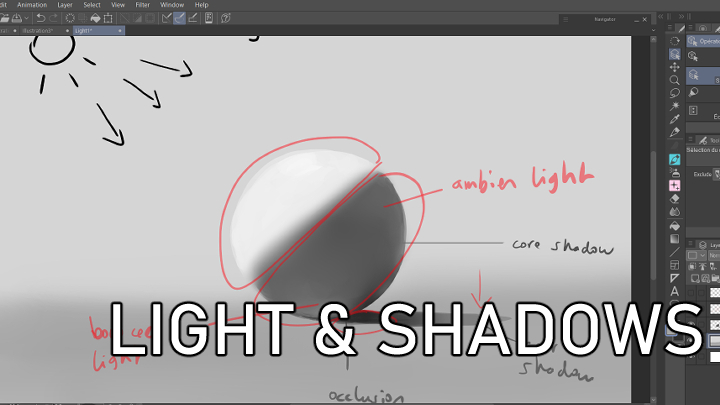The image size is (720, 405).
Task: Select the Operation (object) tool
Action: coord(675,54)
